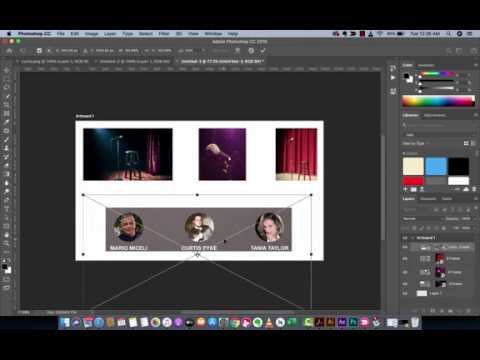Open the blending mode Normal dropdown

click(x=423, y=219)
